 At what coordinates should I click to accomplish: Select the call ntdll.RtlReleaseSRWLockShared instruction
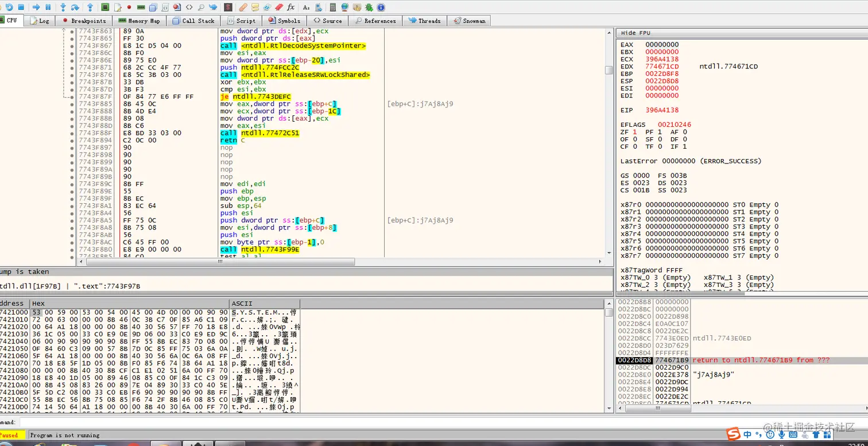point(295,75)
